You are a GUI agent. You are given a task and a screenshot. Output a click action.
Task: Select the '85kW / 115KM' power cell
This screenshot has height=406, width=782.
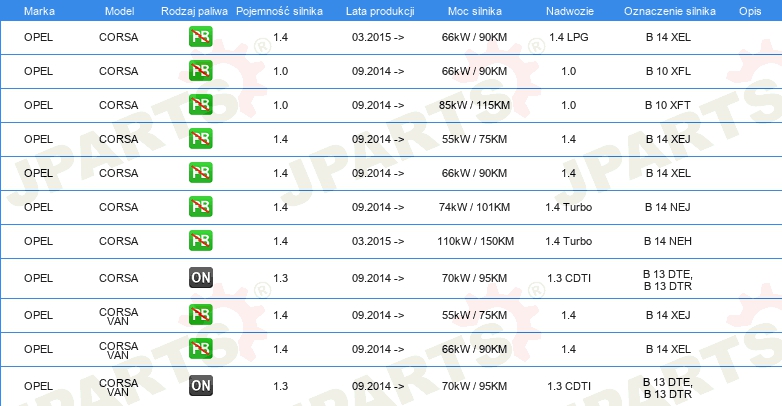point(474,105)
